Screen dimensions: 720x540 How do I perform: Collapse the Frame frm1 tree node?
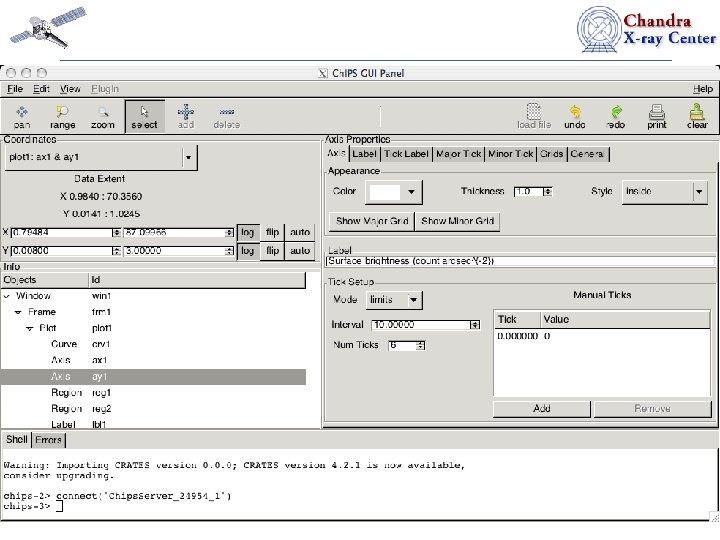click(x=18, y=312)
